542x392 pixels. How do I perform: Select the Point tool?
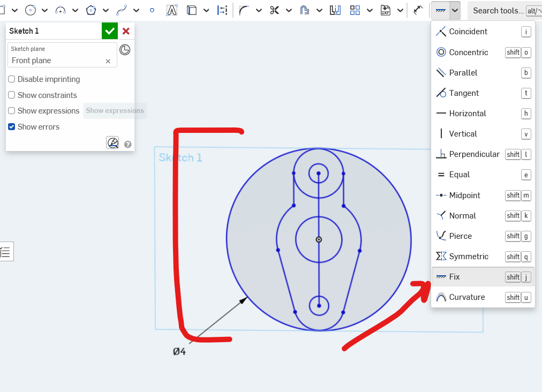tap(152, 10)
